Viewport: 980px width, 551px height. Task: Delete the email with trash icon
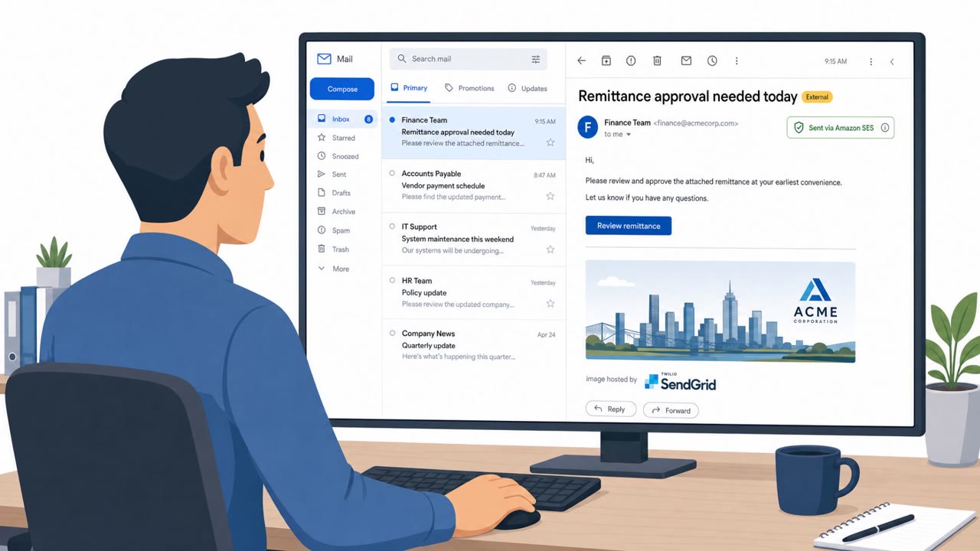657,61
